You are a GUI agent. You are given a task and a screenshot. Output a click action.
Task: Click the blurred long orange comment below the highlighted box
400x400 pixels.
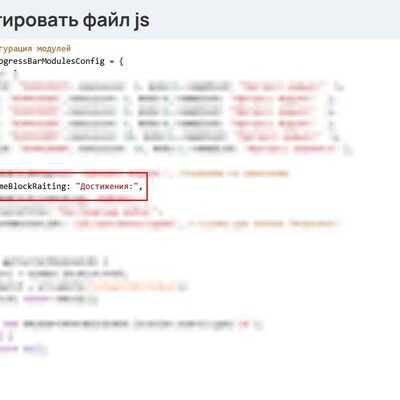[x=263, y=223]
